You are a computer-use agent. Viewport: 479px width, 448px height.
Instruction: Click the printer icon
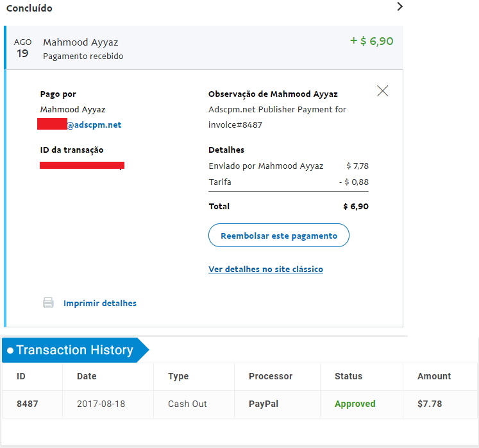pyautogui.click(x=48, y=303)
